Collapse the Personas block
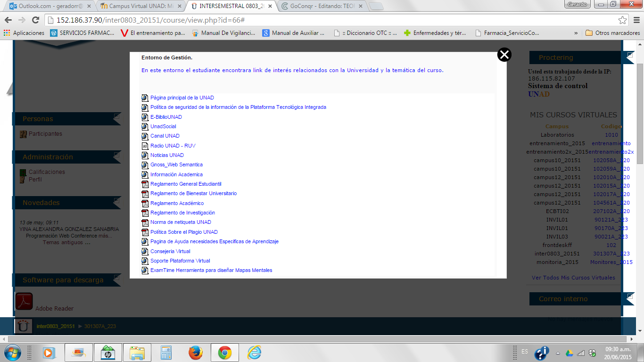The width and height of the screenshot is (644, 362). coord(116,116)
